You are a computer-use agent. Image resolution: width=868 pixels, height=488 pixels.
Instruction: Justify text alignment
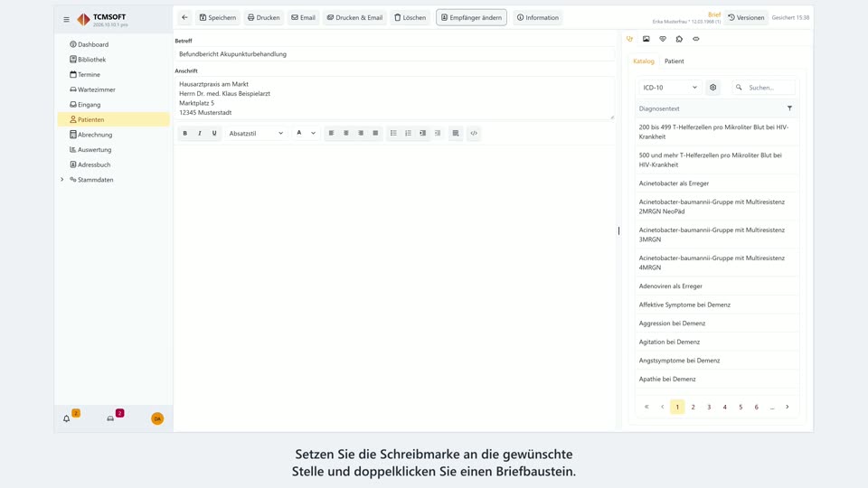(x=375, y=134)
